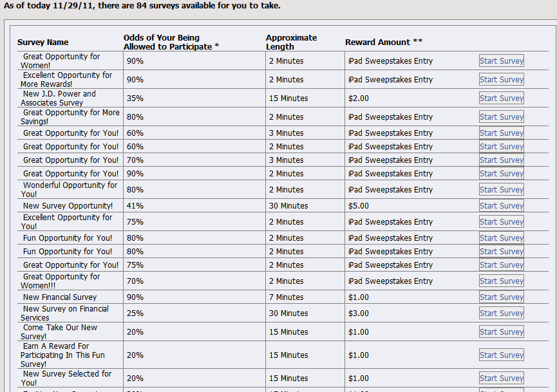Start the 75% Great Opportunity for You survey

(x=501, y=265)
